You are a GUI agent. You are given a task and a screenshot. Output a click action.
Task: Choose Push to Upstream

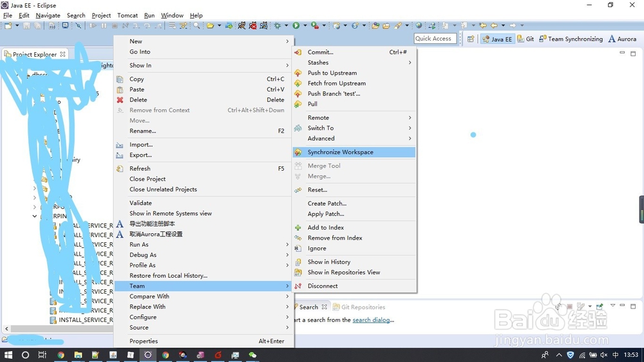coord(354,73)
